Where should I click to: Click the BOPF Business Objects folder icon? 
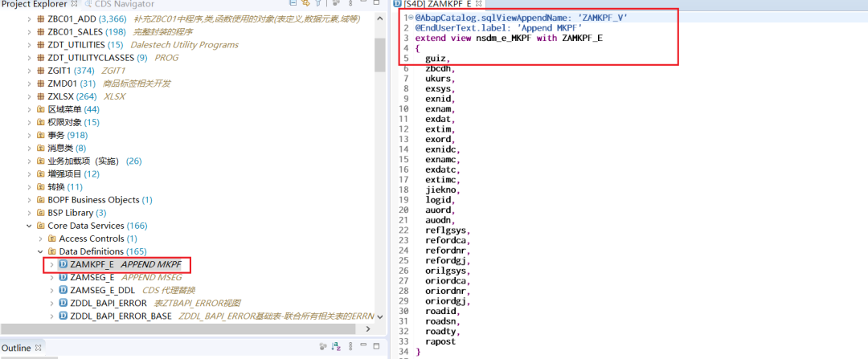(40, 200)
